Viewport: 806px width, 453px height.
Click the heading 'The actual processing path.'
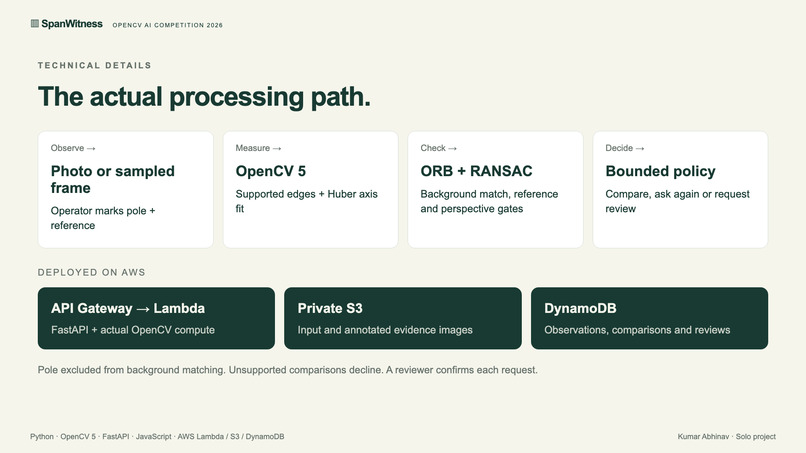point(204,97)
